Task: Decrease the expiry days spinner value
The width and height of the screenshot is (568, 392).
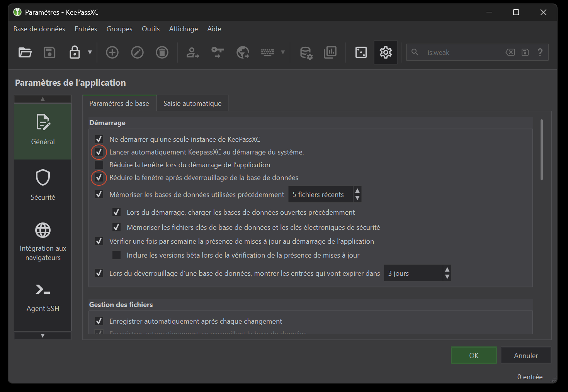Action: tap(447, 277)
